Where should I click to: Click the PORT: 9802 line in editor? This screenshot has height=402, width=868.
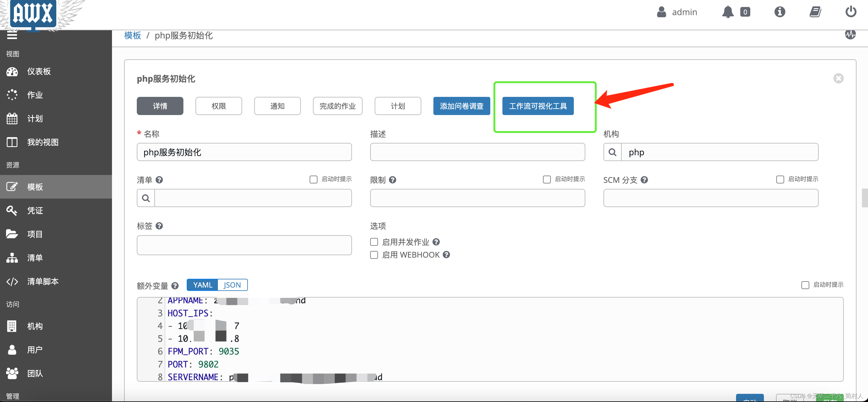coord(193,364)
